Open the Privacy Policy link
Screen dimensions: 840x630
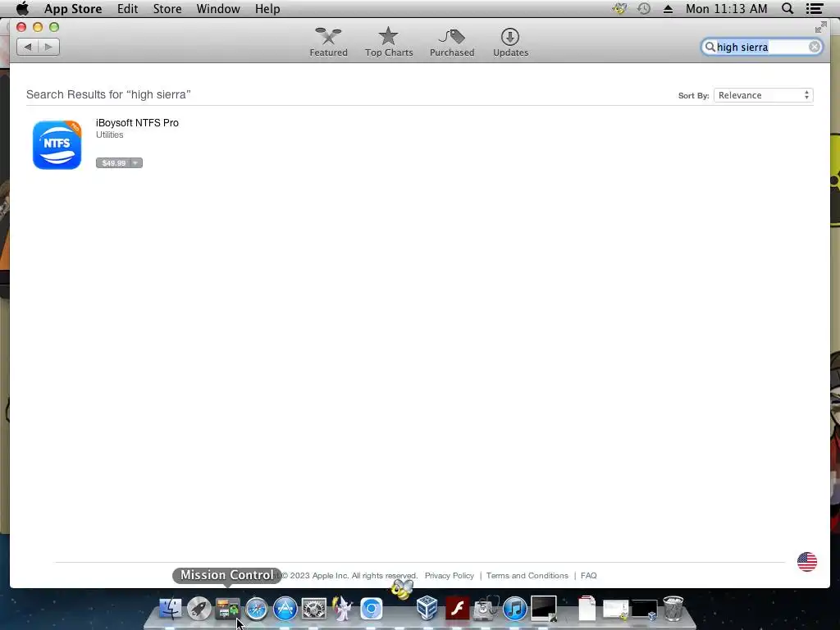[450, 575]
